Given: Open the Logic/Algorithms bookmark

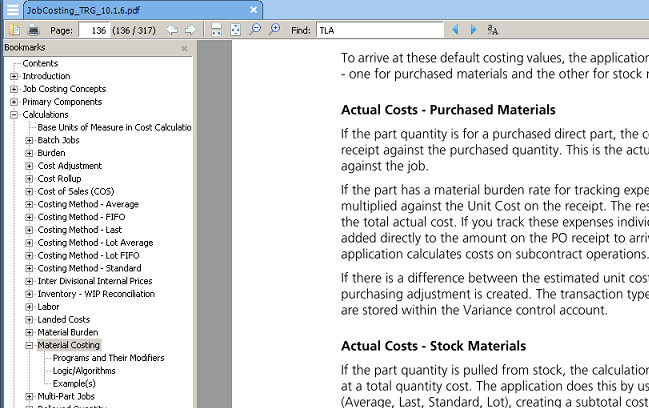Looking at the screenshot, I should (x=84, y=371).
